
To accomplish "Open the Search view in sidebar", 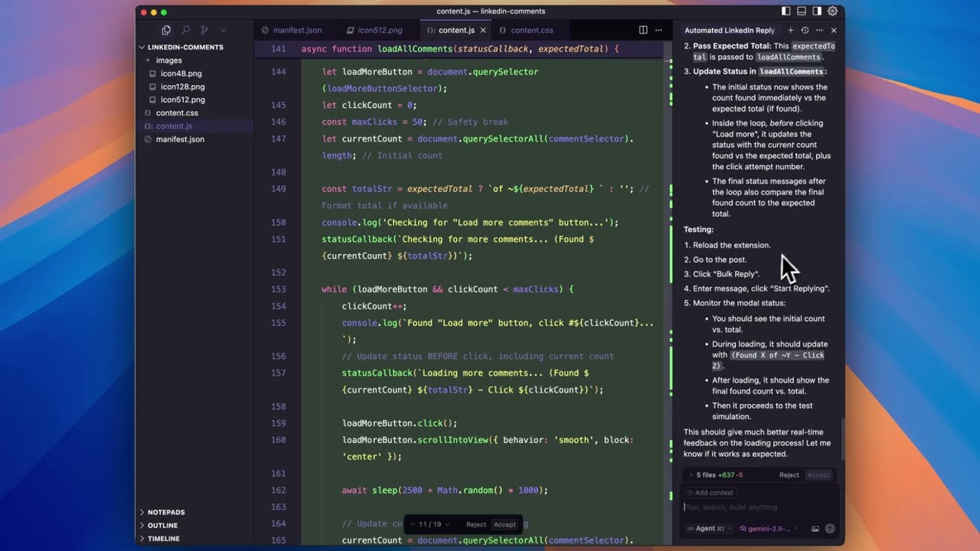I will point(185,30).
